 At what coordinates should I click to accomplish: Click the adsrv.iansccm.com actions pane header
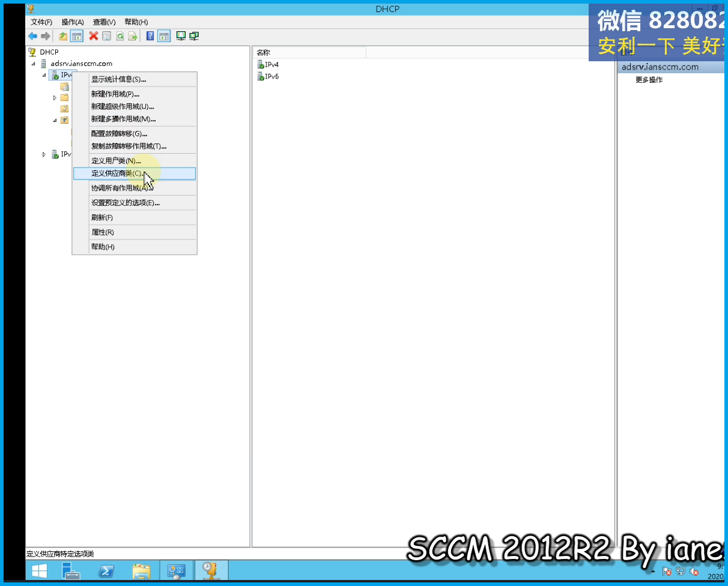(672, 67)
